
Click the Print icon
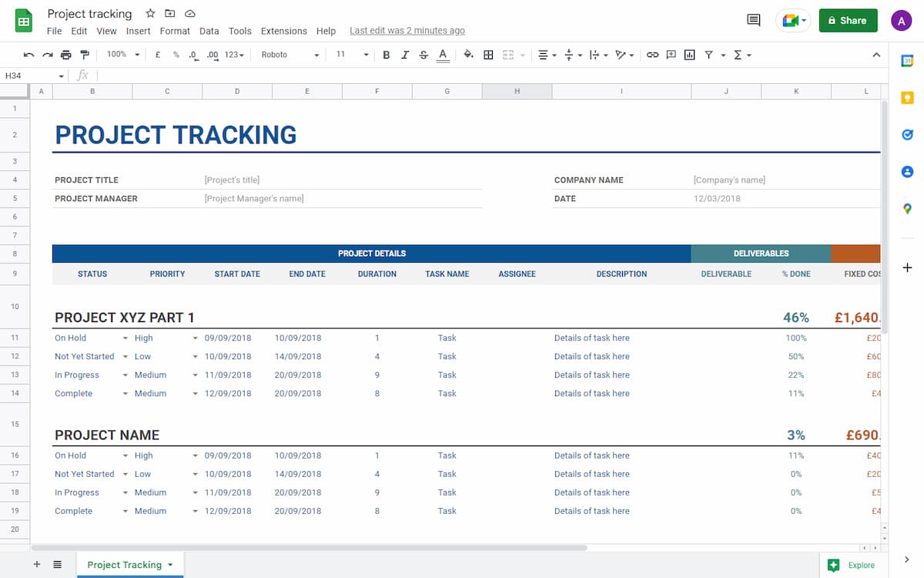click(x=66, y=55)
